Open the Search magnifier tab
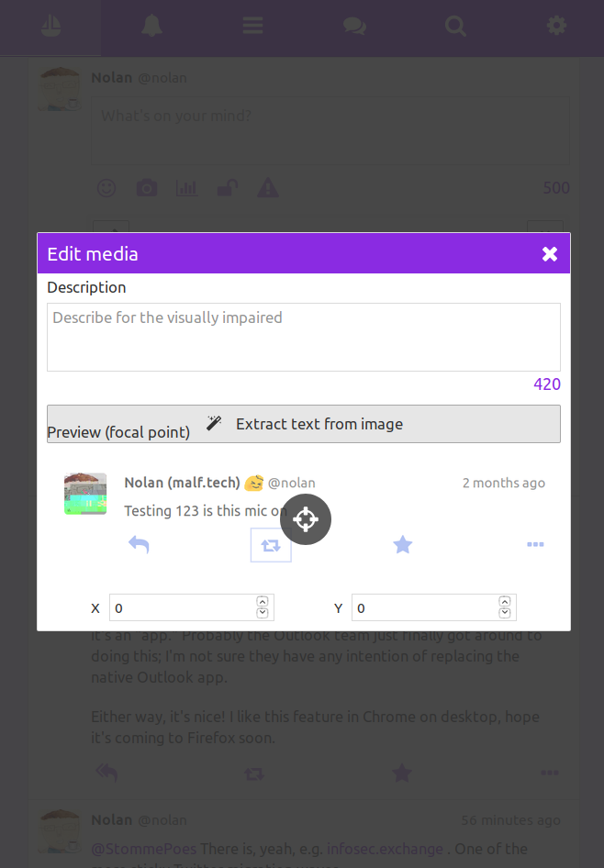This screenshot has width=604, height=868. point(455,26)
